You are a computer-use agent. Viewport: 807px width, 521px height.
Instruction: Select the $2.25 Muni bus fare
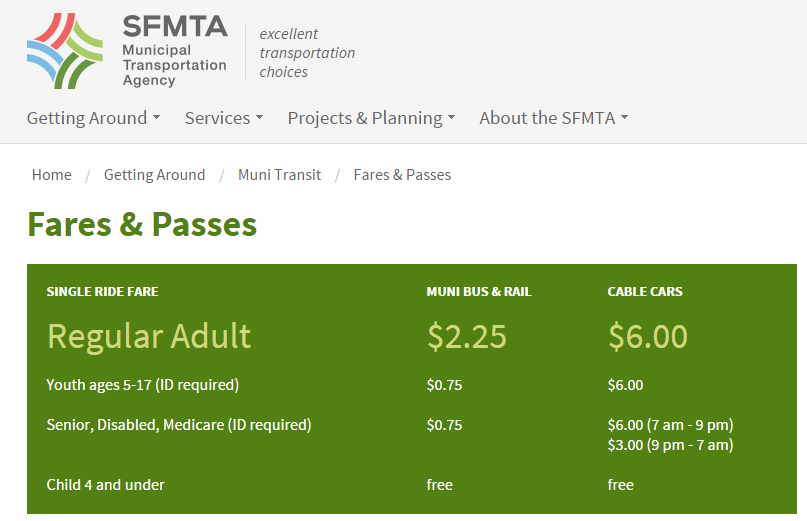click(467, 336)
